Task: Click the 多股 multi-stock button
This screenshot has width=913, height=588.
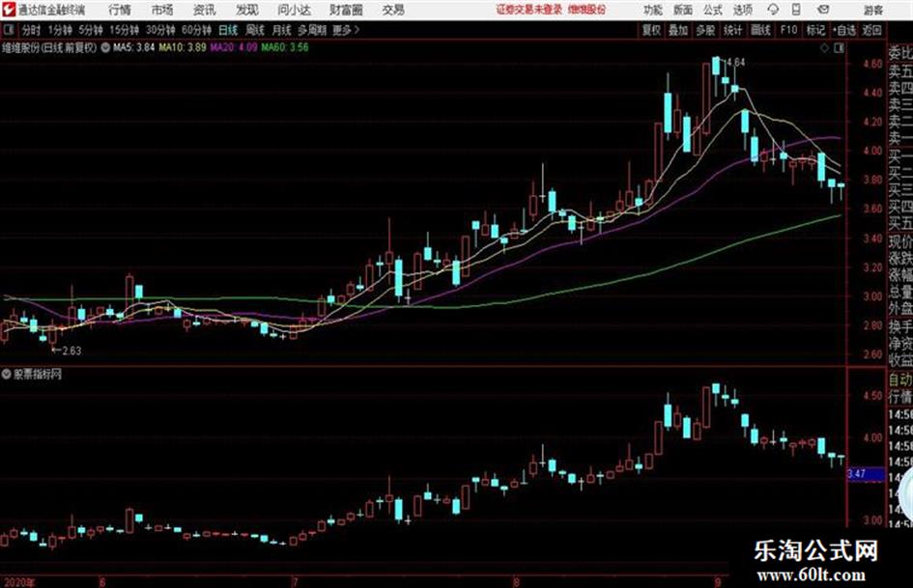Action: click(x=705, y=30)
